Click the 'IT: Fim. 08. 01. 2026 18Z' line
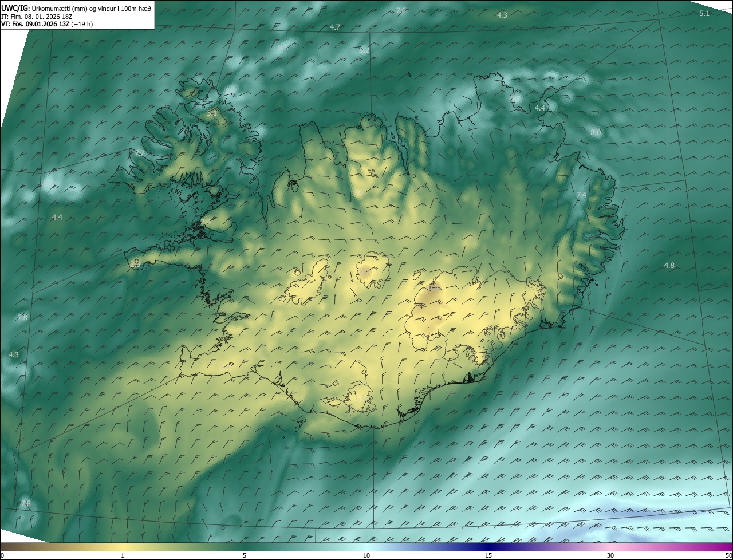Viewport: 733px width, 560px height. point(36,17)
